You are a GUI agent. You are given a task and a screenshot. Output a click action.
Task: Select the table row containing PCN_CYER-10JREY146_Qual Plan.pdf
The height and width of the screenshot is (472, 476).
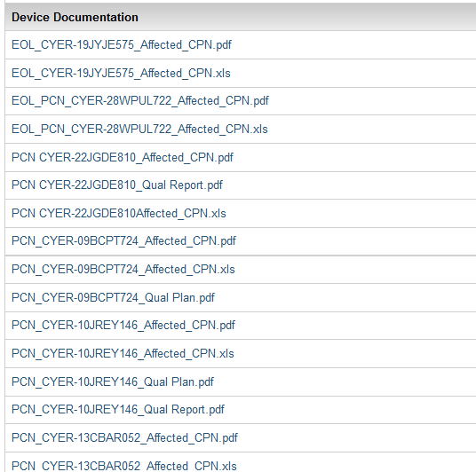click(x=241, y=382)
